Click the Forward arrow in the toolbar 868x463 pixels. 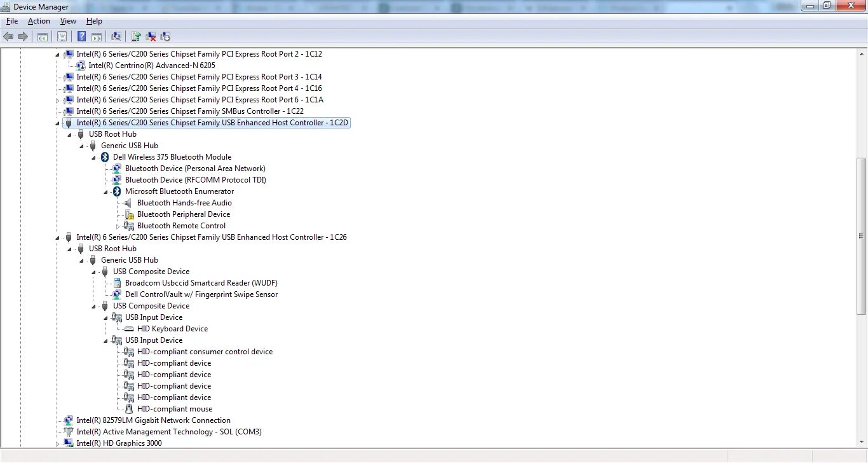tap(23, 36)
